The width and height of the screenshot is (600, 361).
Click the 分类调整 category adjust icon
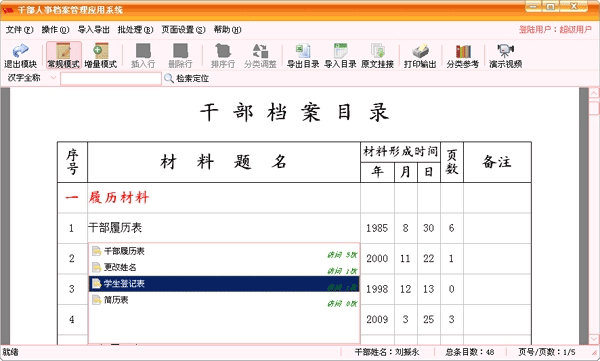pos(260,56)
